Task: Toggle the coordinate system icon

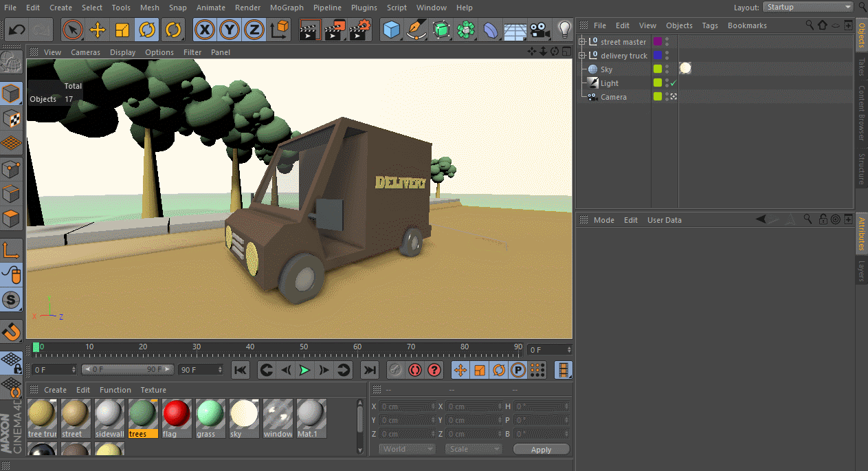Action: point(279,30)
